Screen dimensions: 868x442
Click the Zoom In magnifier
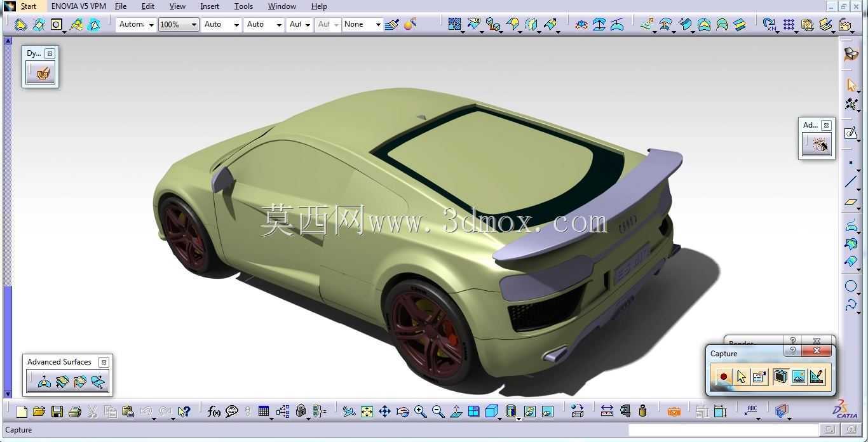tap(420, 412)
